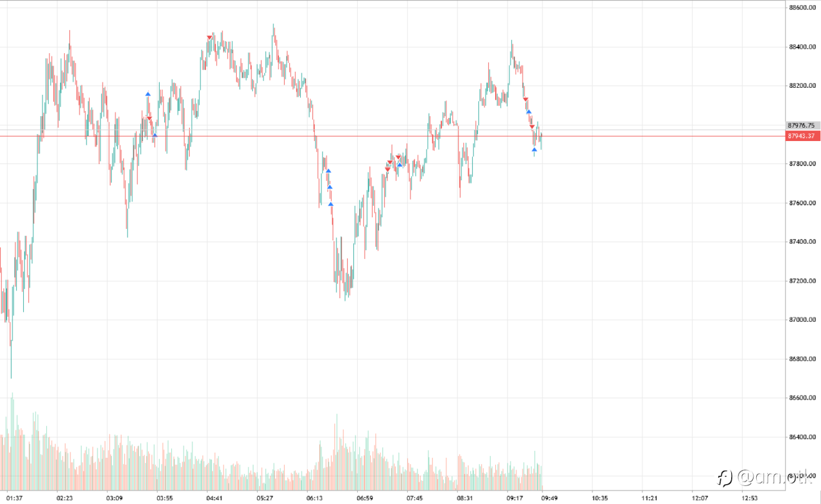Select the gray 87976.75 price label
821x504 pixels.
click(x=801, y=126)
